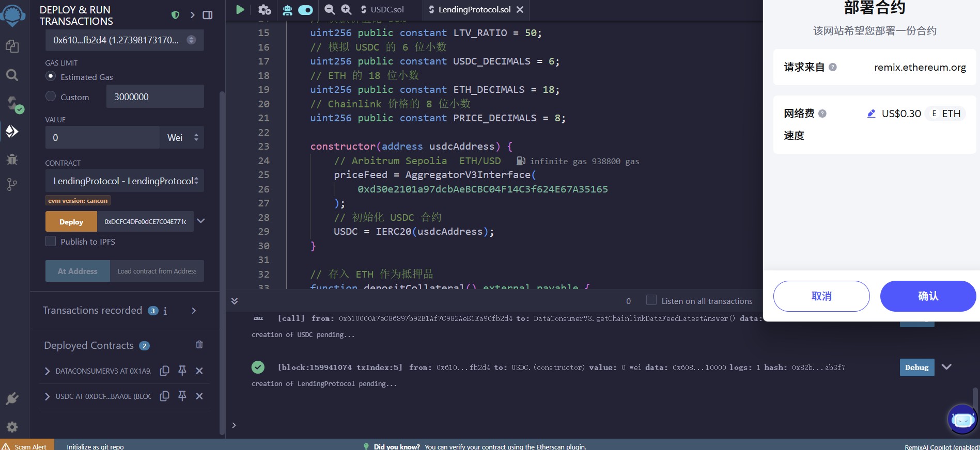Click the help icon next to 请求来自

point(833,67)
